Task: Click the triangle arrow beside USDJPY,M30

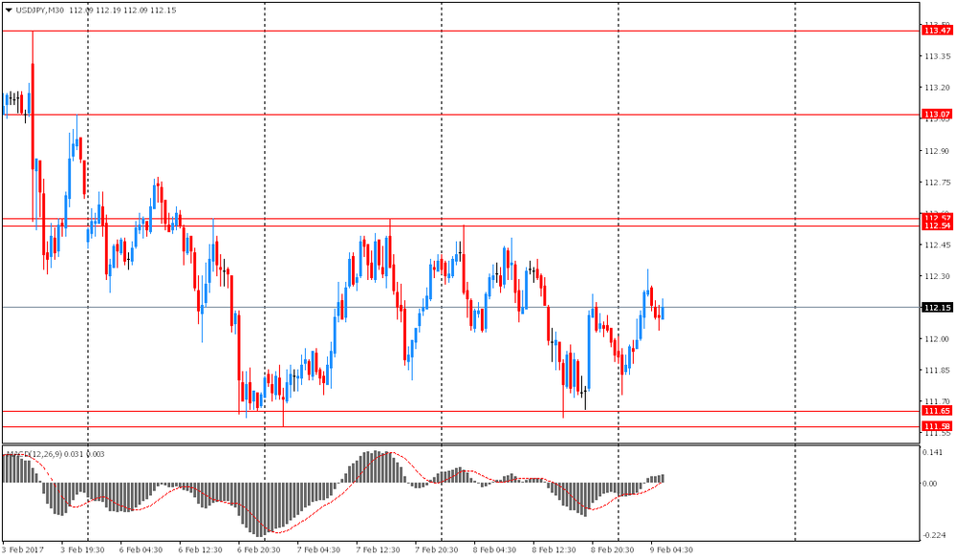Action: pyautogui.click(x=9, y=11)
